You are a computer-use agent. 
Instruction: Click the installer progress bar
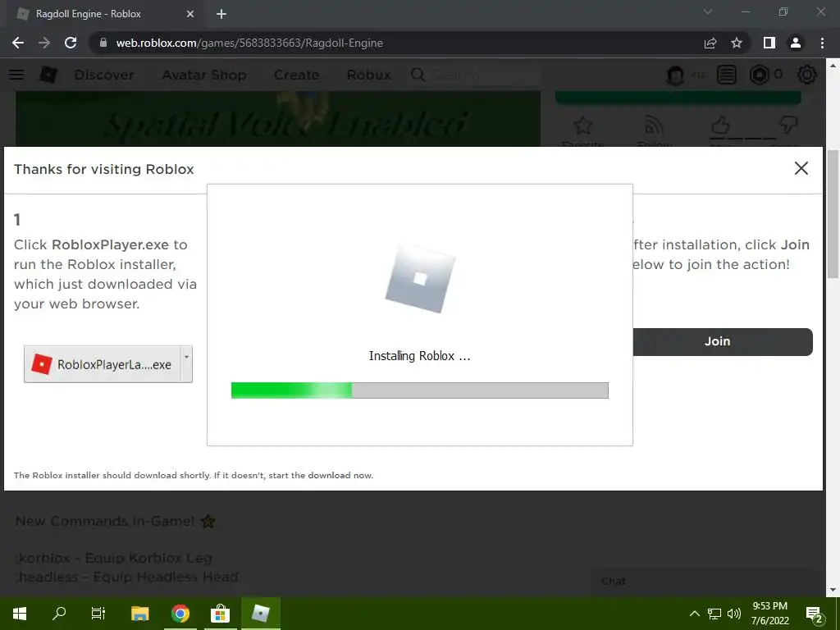(419, 390)
